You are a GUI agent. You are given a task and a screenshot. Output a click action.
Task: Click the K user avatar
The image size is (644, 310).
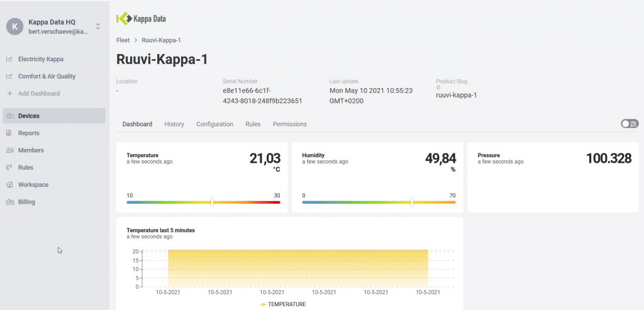coord(14,26)
